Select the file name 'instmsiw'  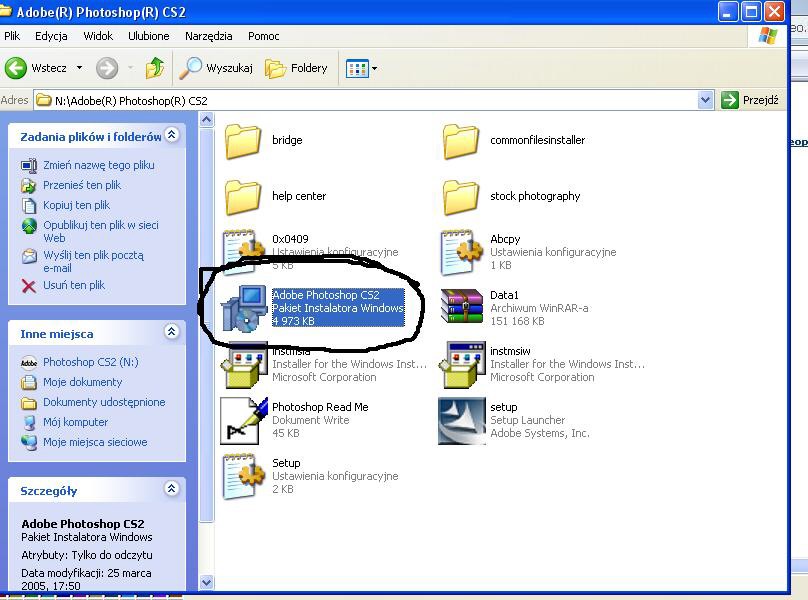click(510, 351)
